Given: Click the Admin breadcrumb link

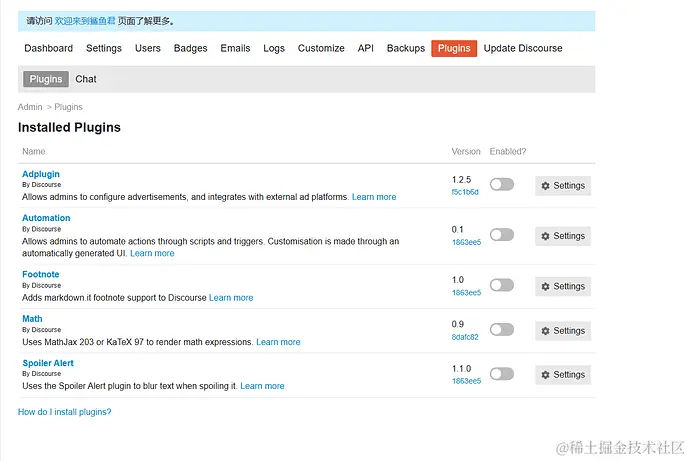Looking at the screenshot, I should 30,107.
